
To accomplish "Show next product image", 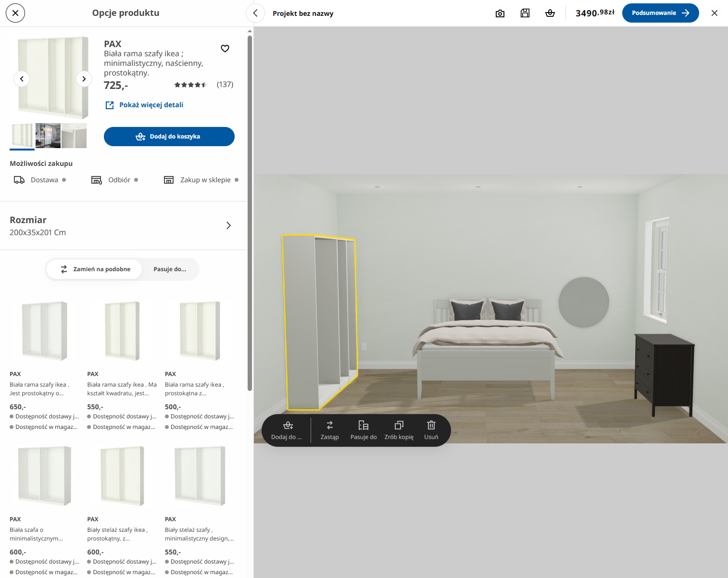I will [x=84, y=79].
